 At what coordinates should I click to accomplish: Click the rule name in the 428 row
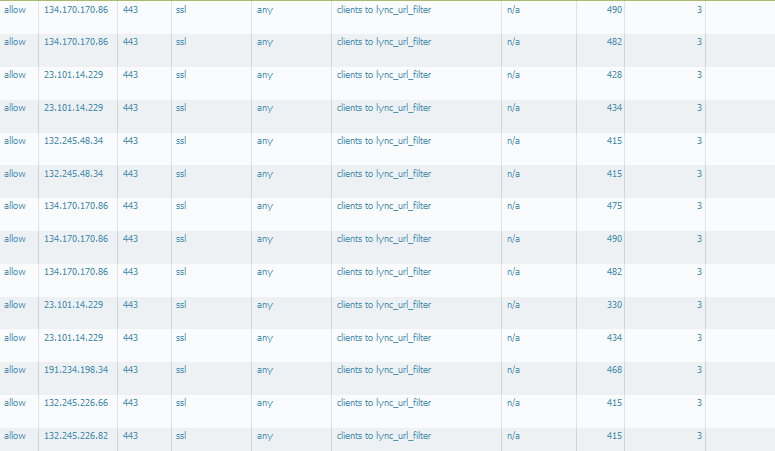coord(384,75)
